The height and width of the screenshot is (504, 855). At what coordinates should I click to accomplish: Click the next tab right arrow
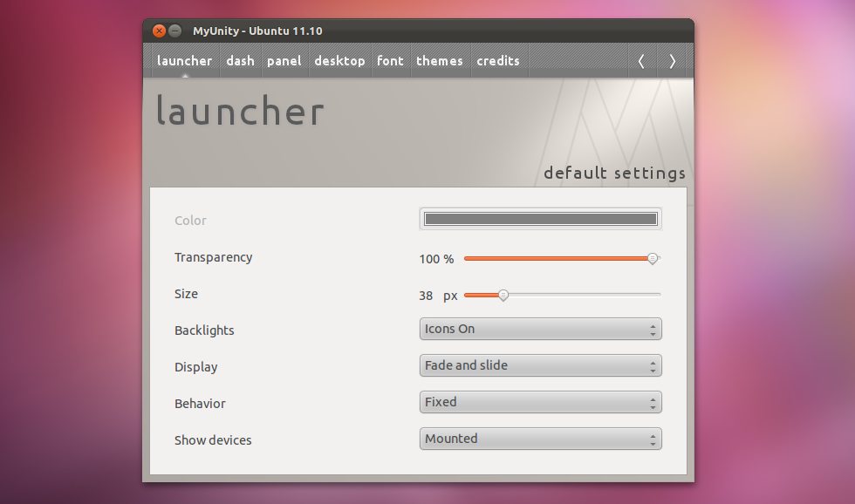pos(673,61)
